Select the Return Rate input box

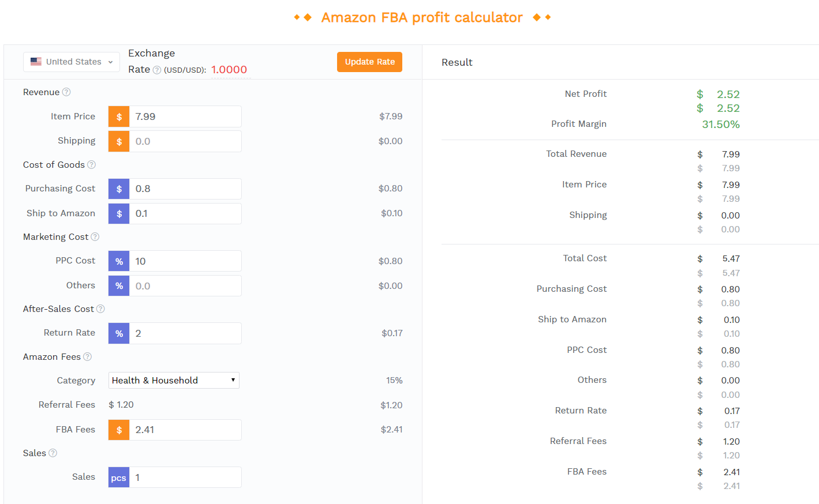185,333
